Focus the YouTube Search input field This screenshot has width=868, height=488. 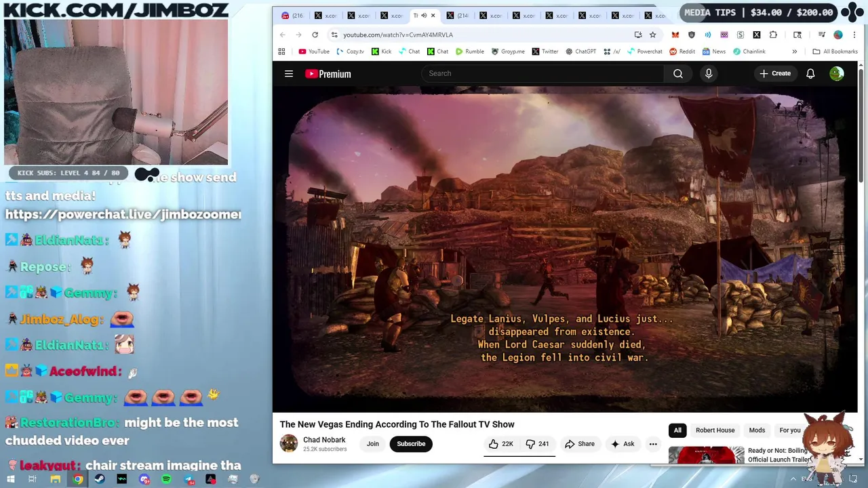542,74
